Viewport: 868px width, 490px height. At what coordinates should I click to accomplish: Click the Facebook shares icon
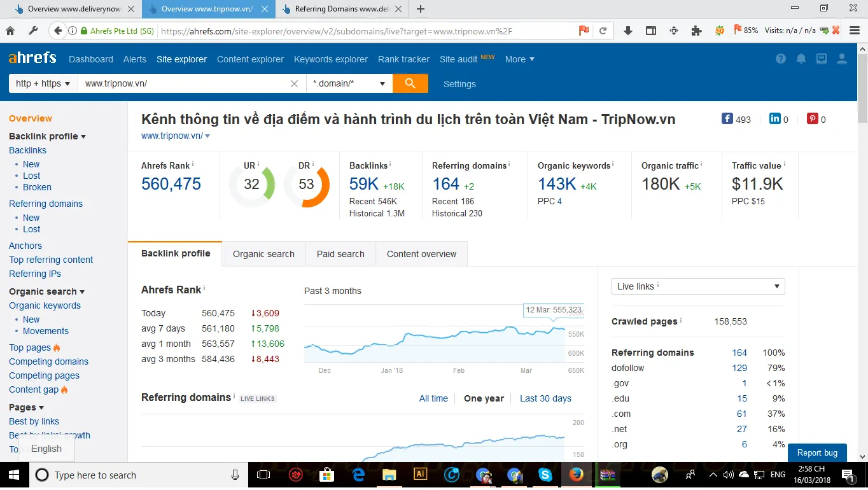[727, 119]
